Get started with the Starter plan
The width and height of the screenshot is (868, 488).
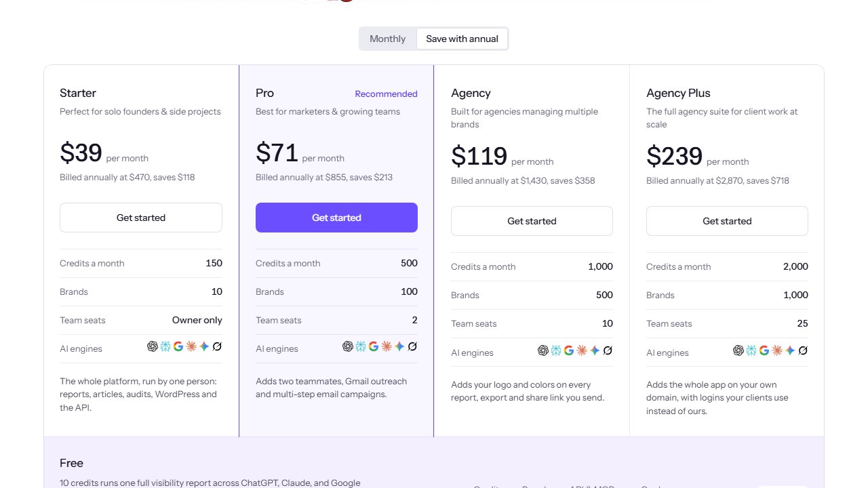pos(141,218)
